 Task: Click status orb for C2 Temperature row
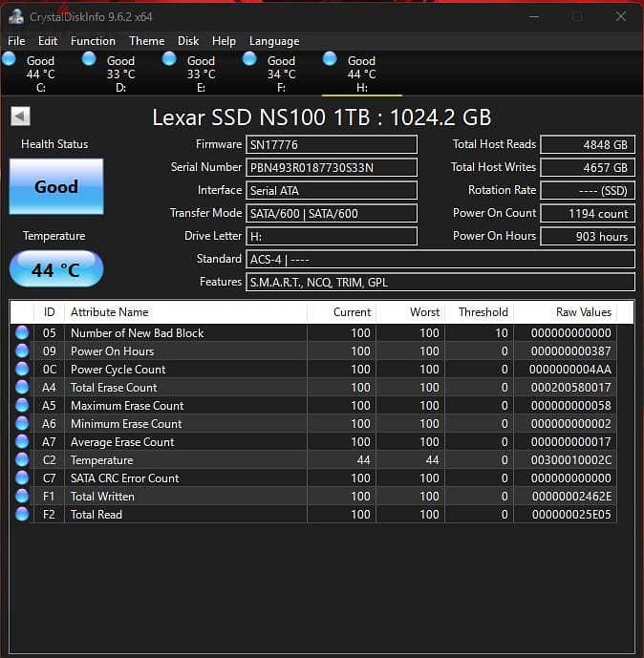pos(22,460)
